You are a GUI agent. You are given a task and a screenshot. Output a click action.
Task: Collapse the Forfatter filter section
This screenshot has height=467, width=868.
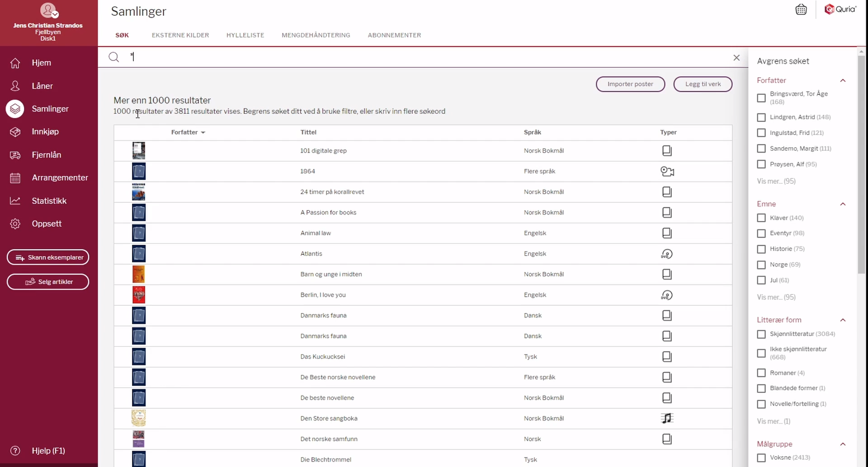click(x=843, y=80)
